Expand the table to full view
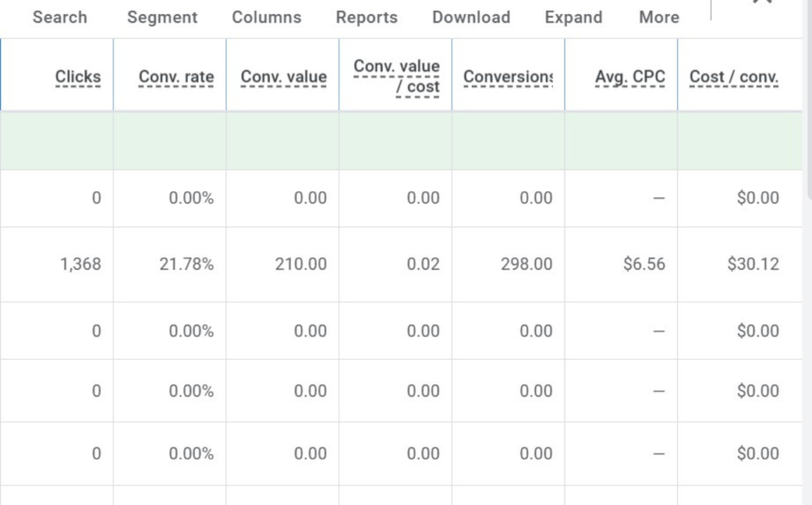The width and height of the screenshot is (812, 505). click(573, 17)
